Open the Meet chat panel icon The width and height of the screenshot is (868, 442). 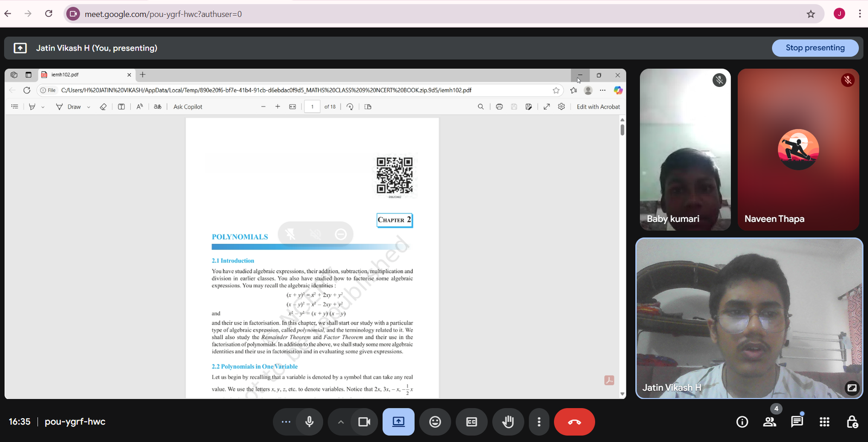click(x=796, y=422)
